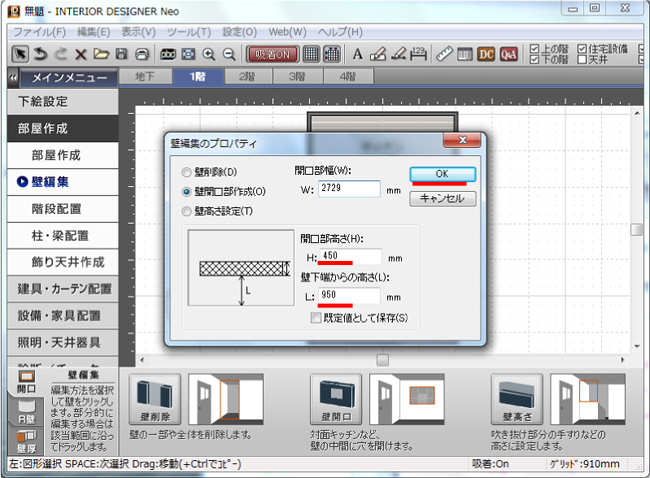This screenshot has height=478, width=650.
Task: Click the Q&A help icon in toolbar
Action: [x=509, y=54]
